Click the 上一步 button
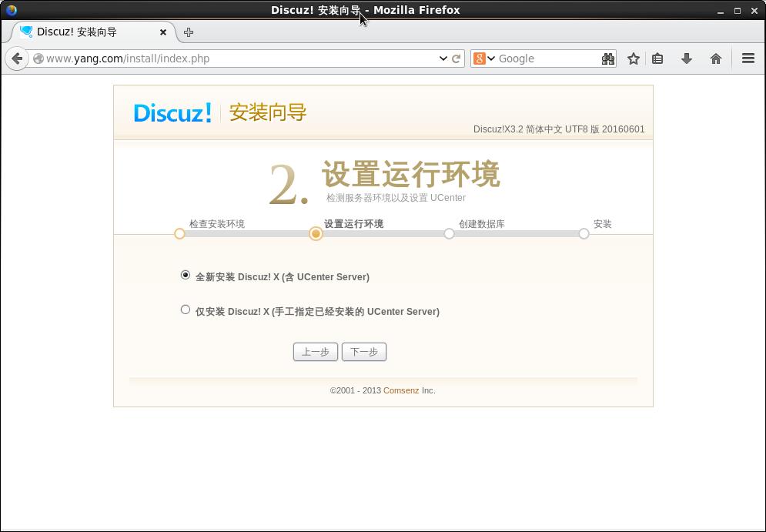This screenshot has width=766, height=532. (x=315, y=351)
